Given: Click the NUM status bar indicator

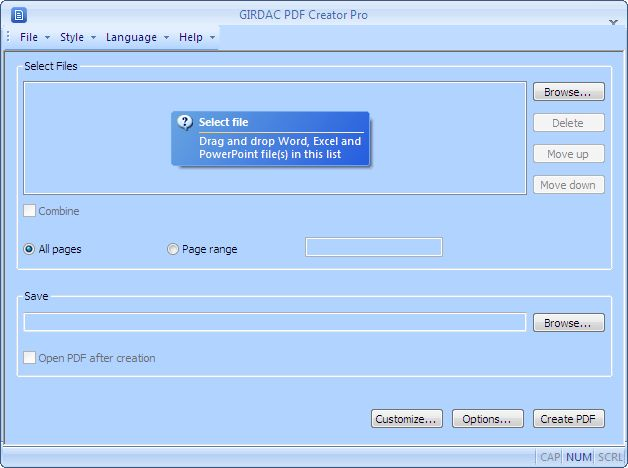Looking at the screenshot, I should 579,457.
